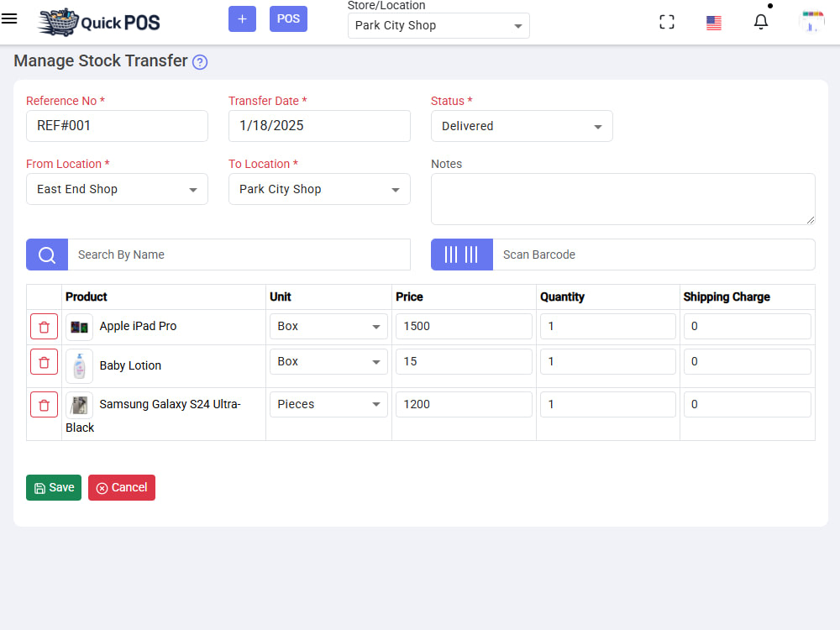Viewport: 840px width, 630px height.
Task: Edit shipping charge for Baby Lotion
Action: 748,361
